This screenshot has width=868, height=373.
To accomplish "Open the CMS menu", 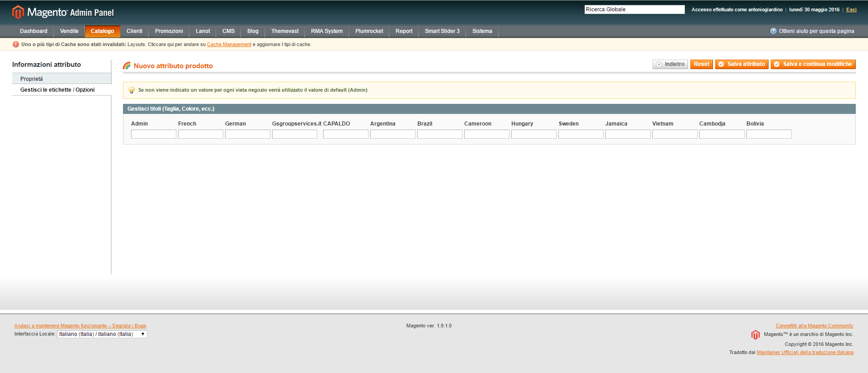I will 228,31.
